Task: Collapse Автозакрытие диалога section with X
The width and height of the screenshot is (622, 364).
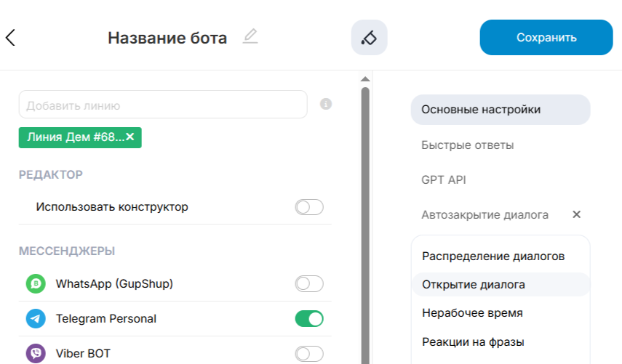Action: click(576, 214)
